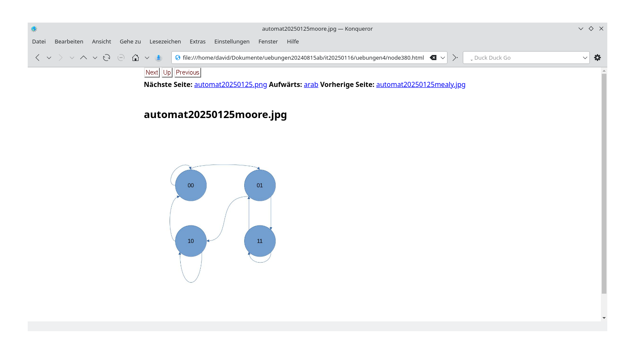Click the Previous button above the heading

pyautogui.click(x=187, y=72)
